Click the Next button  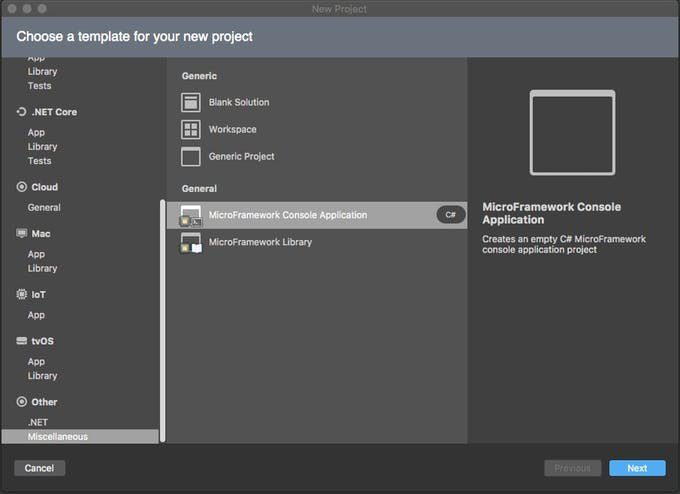pyautogui.click(x=637, y=468)
